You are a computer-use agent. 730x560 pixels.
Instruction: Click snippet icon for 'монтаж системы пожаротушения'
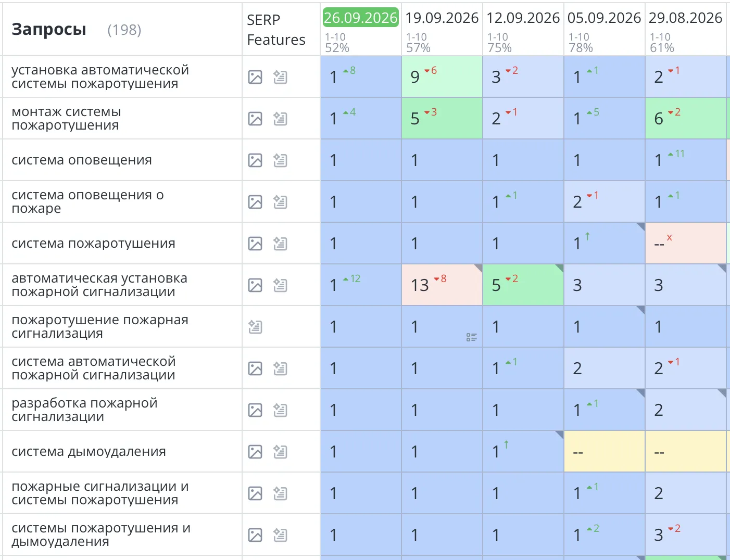pyautogui.click(x=280, y=119)
